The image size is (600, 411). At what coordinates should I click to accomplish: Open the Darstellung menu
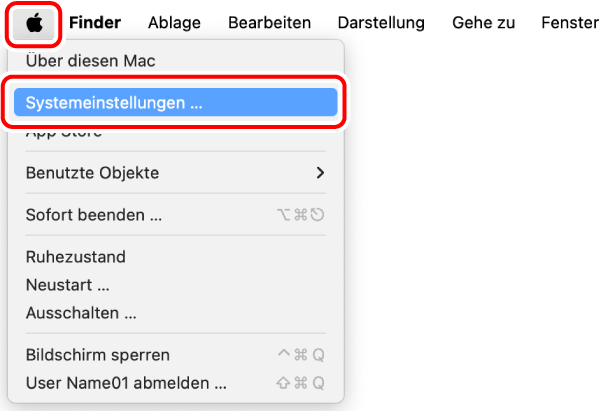coord(381,22)
